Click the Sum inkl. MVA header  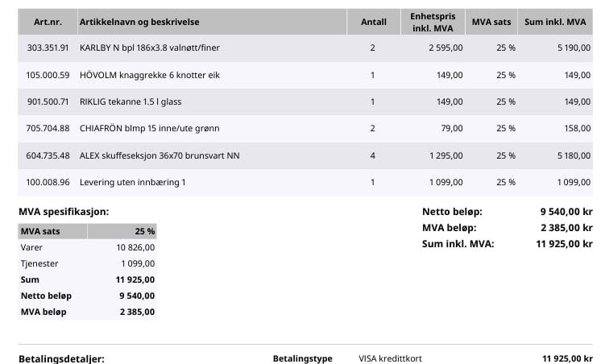(x=555, y=22)
